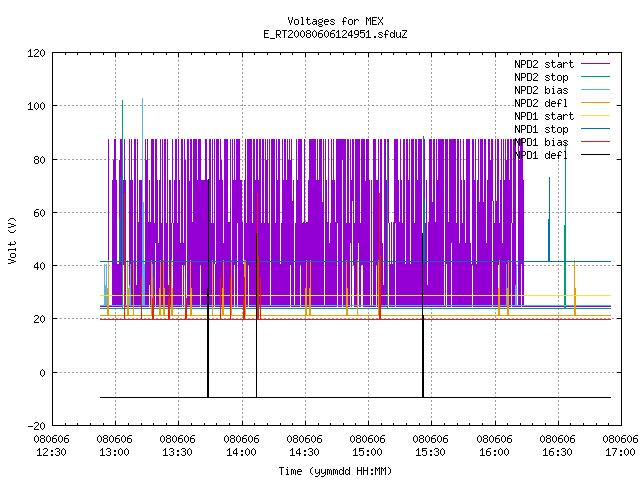This screenshot has height=480, width=640.
Task: Click the 'Voltages for MEX' chart title
Action: (335, 21)
